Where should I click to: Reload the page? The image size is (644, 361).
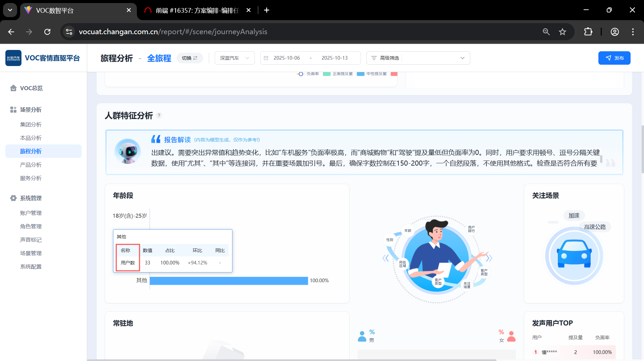47,32
